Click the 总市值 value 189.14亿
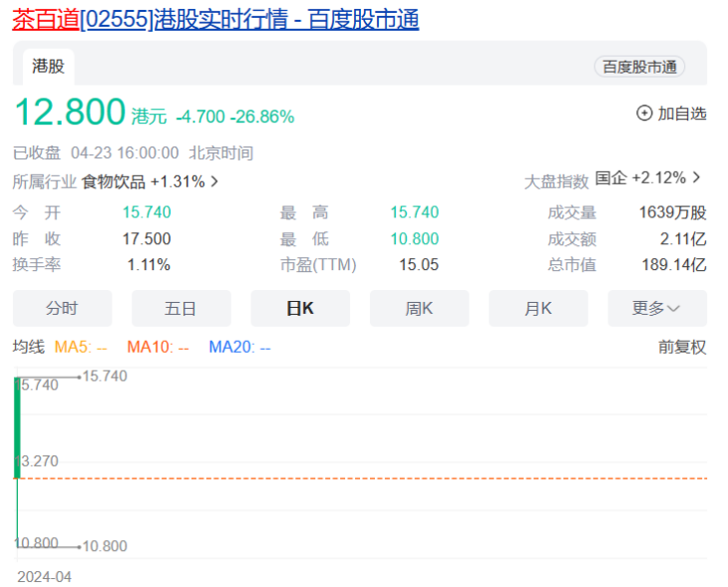This screenshot has width=728, height=587. coord(674,265)
